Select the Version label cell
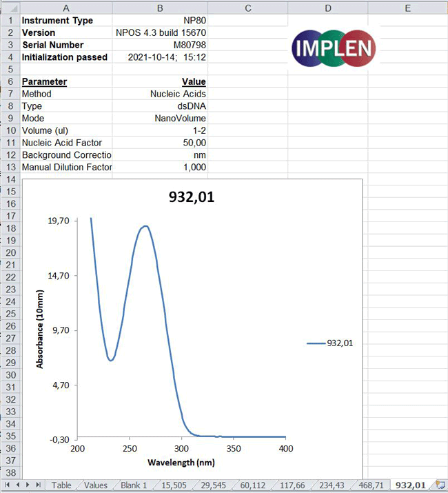This screenshot has width=448, height=493. click(66, 32)
